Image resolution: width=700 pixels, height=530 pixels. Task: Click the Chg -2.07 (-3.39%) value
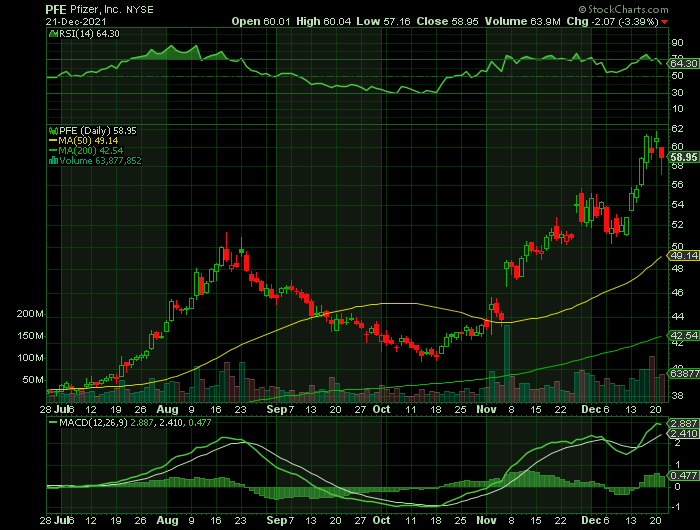pos(612,21)
